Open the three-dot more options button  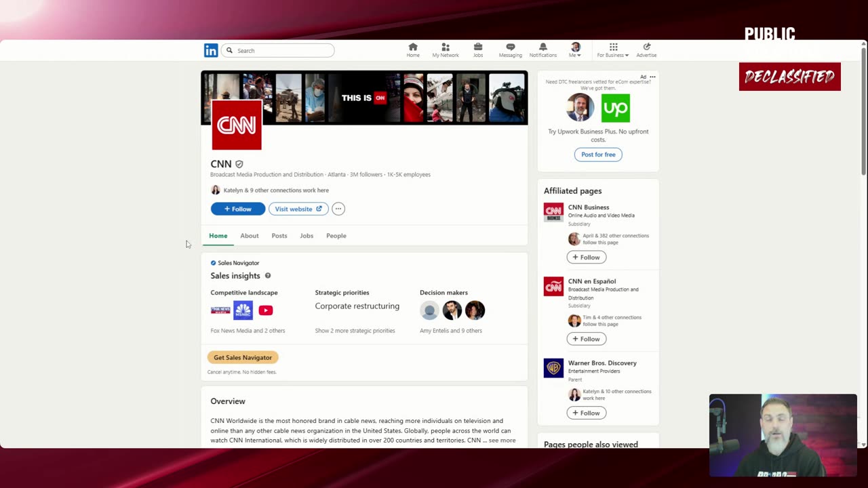click(x=338, y=209)
